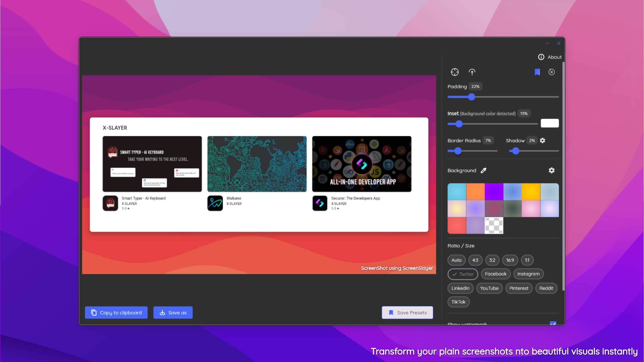Toggle the Show watermark checkbox
Screen dimensions: 644x362
[553, 323]
